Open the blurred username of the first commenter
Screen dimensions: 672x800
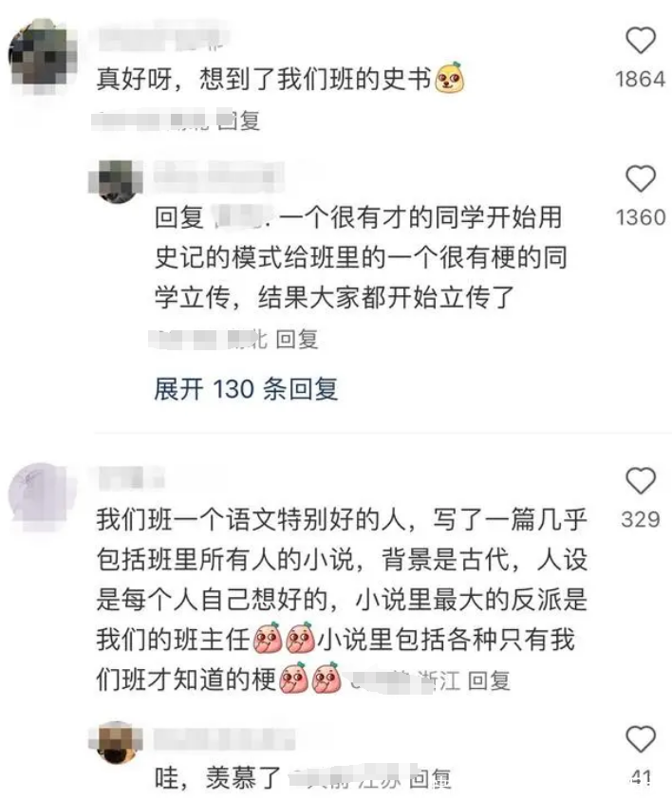coord(161,39)
